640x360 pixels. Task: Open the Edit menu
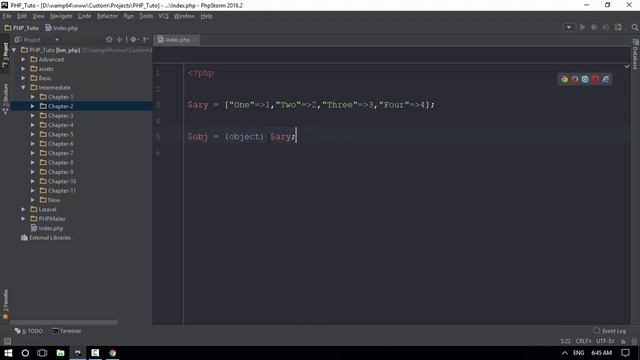click(x=22, y=16)
